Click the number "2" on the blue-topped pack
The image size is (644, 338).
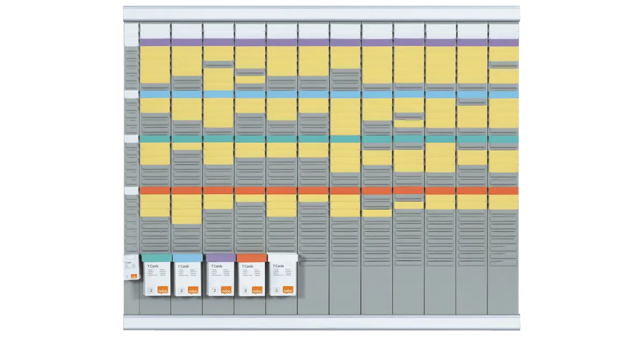click(181, 291)
